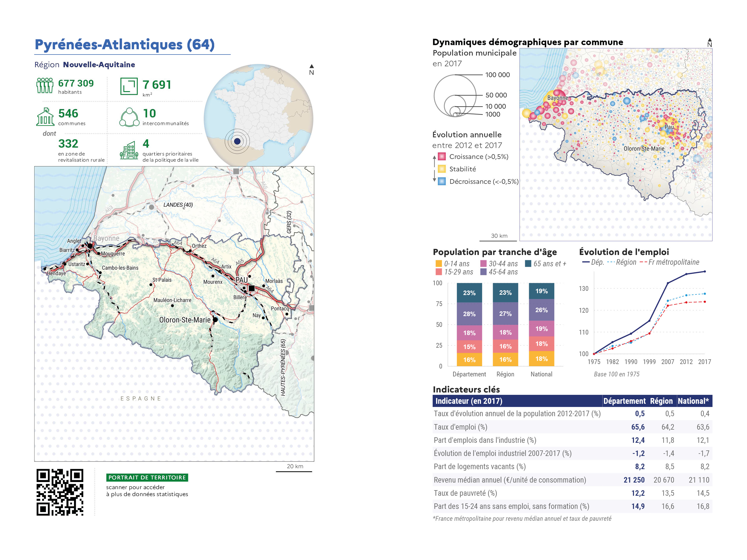Click the population habitants people icon

coord(45,85)
